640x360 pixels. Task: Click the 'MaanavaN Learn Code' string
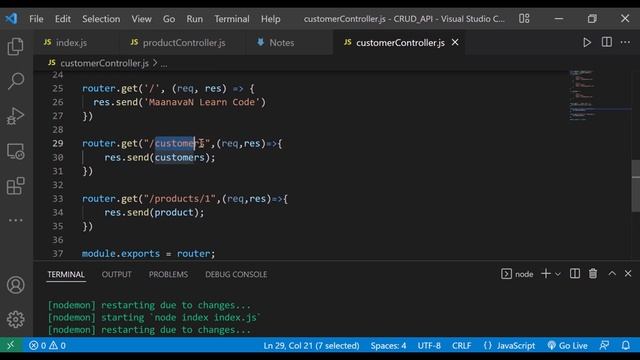tap(202, 102)
